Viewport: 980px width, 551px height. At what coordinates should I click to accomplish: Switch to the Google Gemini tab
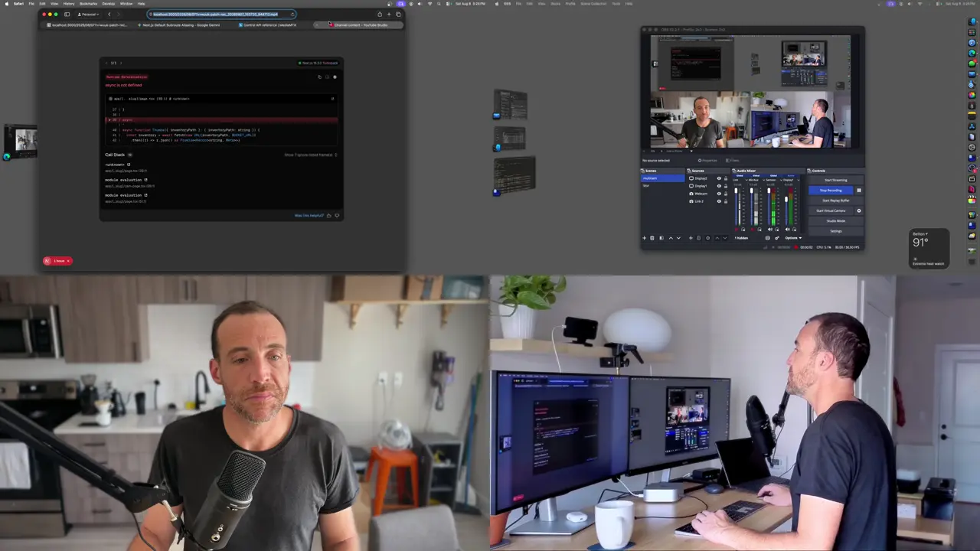pyautogui.click(x=181, y=24)
